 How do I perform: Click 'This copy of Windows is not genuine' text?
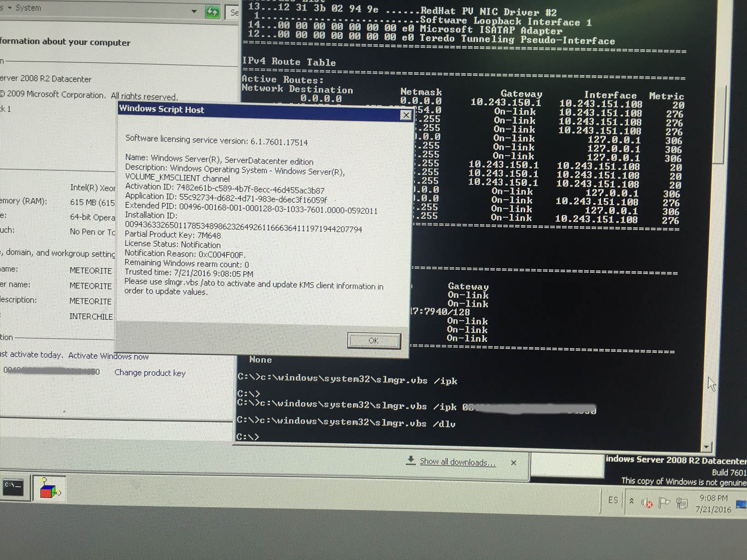click(684, 482)
